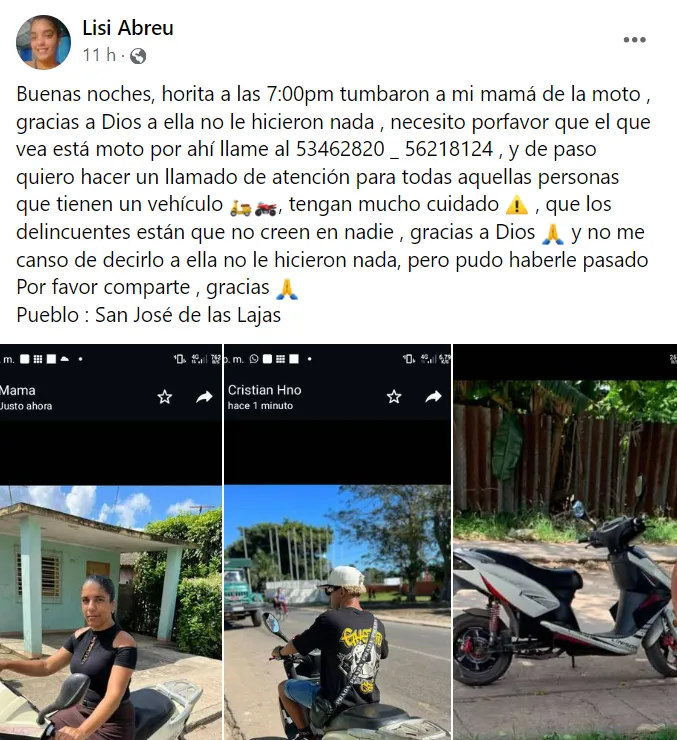Viewport: 677px width, 740px height.
Task: Open the photo of Cristian on motorcycle
Action: tap(337, 613)
